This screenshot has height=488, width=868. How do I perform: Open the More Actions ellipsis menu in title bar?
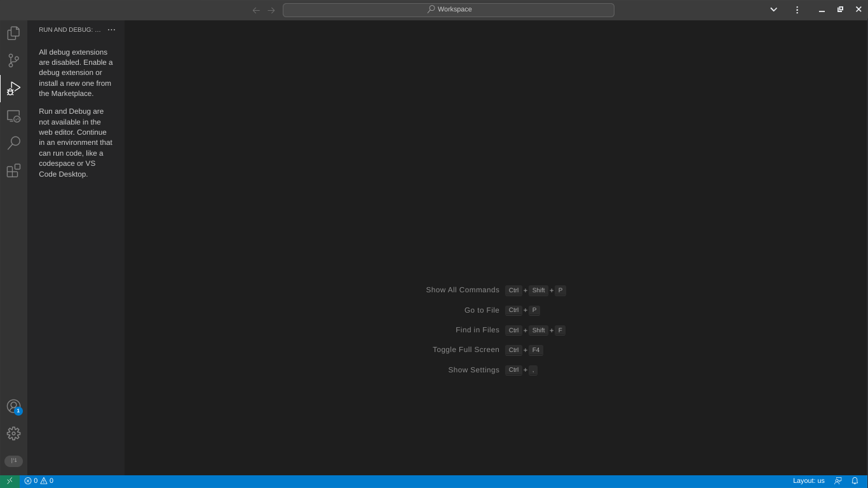[797, 10]
